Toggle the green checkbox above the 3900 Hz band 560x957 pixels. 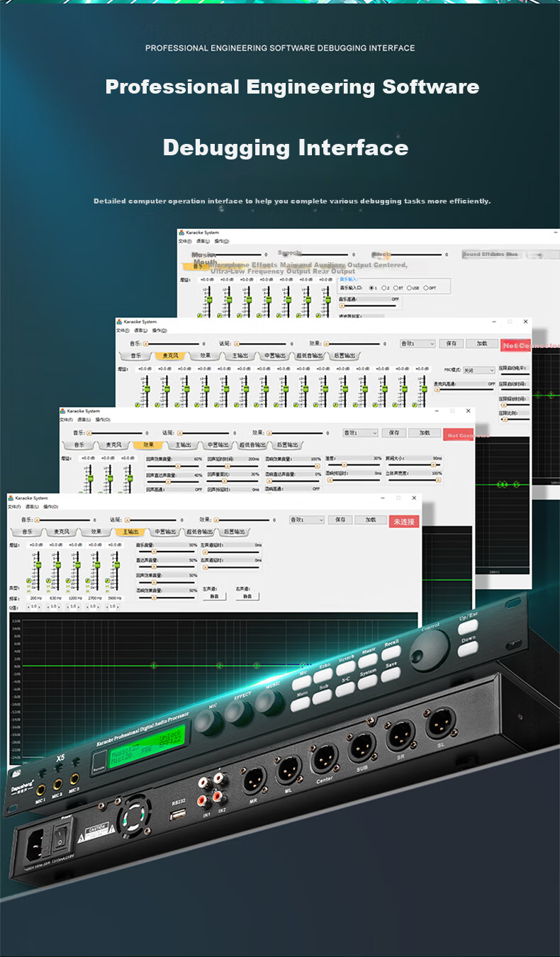107,581
